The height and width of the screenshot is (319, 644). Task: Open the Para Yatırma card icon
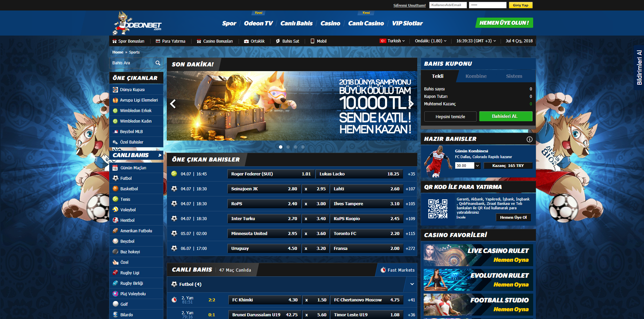click(x=158, y=41)
